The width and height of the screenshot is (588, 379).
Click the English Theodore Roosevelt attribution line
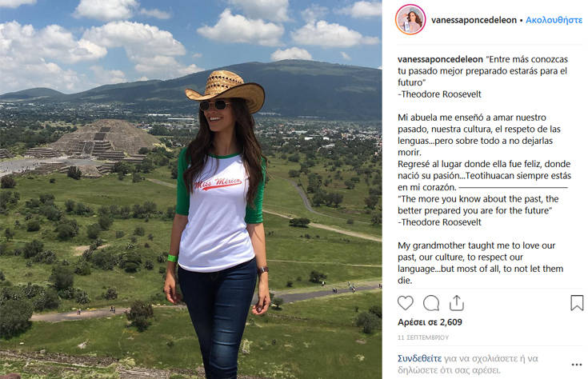(x=439, y=222)
